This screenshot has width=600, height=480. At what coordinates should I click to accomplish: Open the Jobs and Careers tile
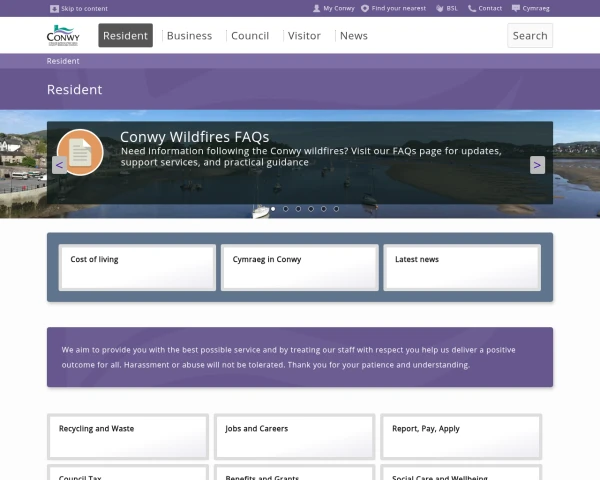coord(295,436)
